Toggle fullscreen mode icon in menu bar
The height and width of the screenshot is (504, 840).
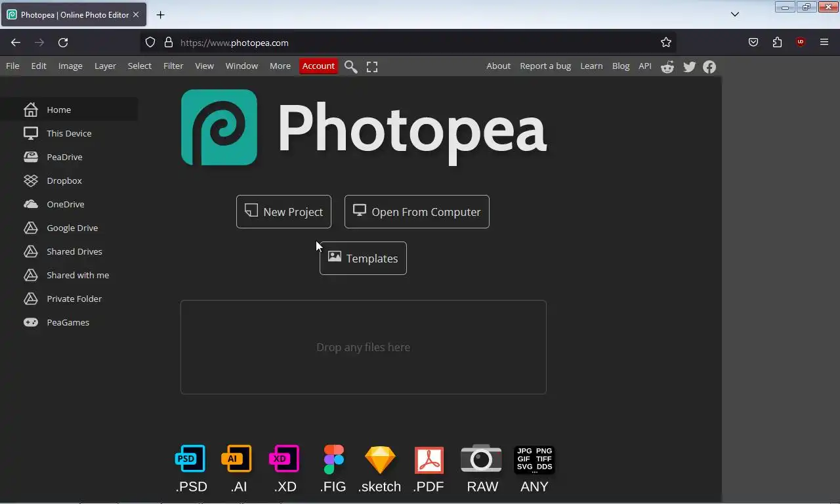coord(372,66)
